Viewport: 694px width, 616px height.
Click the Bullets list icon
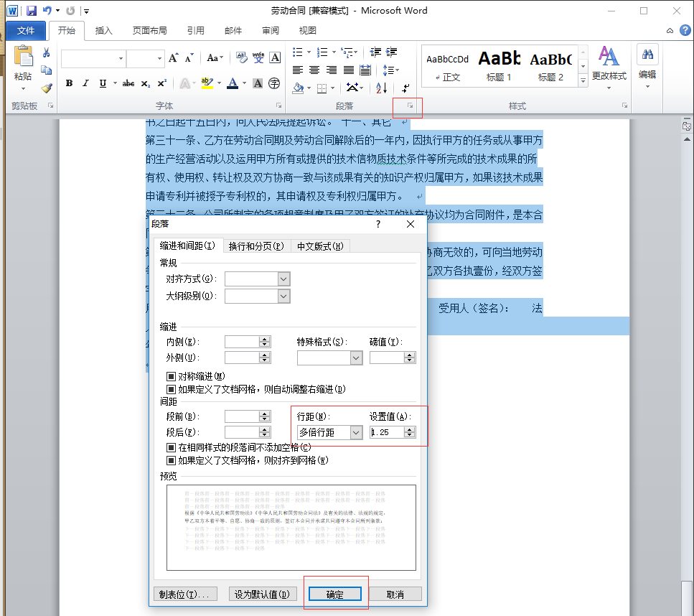(297, 52)
